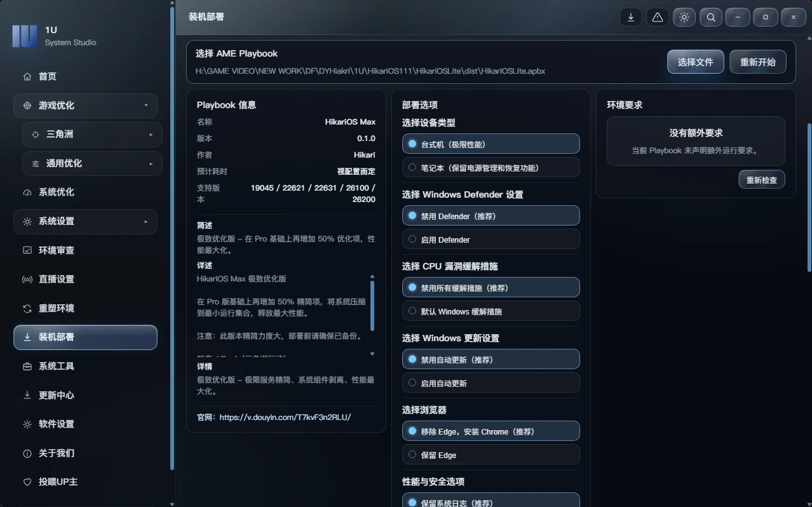Click sidebar scroll down arrow
812x507 pixels.
pos(172,504)
